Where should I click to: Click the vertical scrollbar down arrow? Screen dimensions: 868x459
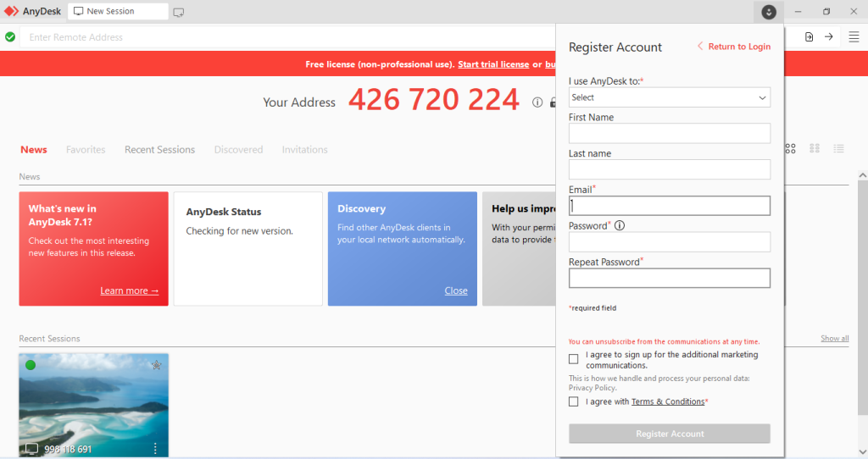[862, 452]
